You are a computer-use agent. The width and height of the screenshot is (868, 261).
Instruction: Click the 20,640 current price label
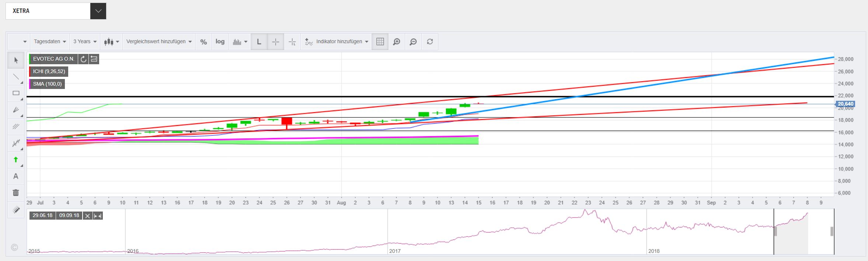click(x=845, y=104)
